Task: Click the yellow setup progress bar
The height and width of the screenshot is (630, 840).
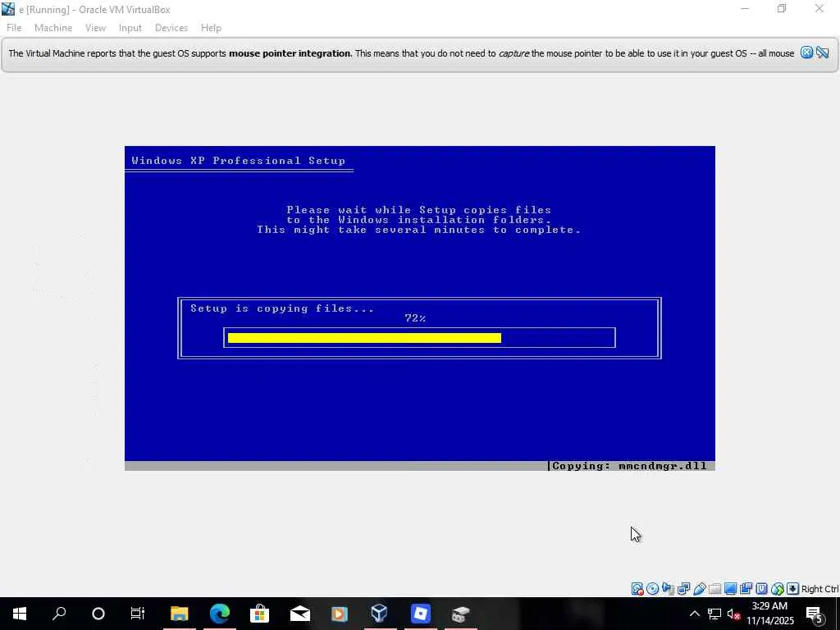Action: coord(364,337)
